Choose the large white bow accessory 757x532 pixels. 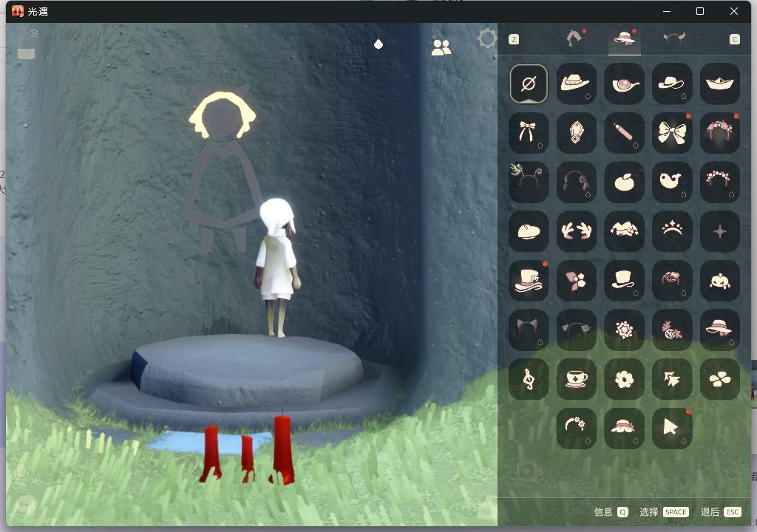coord(672,133)
